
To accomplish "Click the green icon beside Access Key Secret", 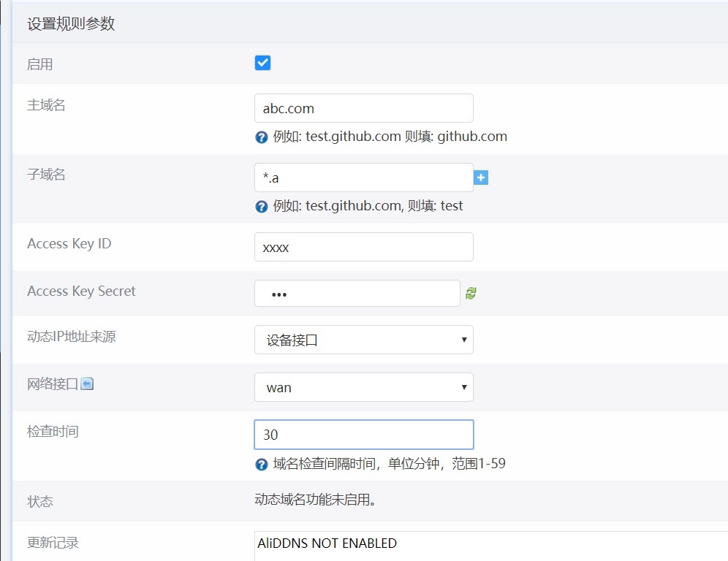I will (471, 293).
